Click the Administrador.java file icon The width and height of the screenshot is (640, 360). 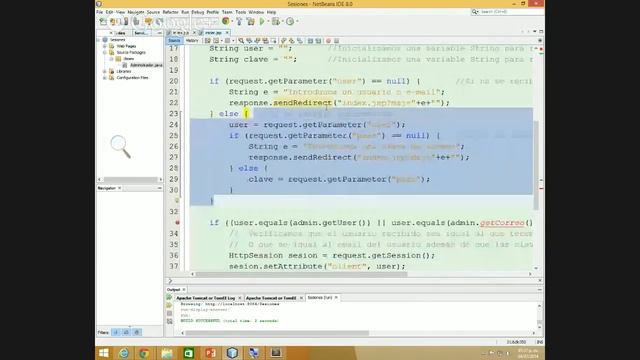point(125,65)
